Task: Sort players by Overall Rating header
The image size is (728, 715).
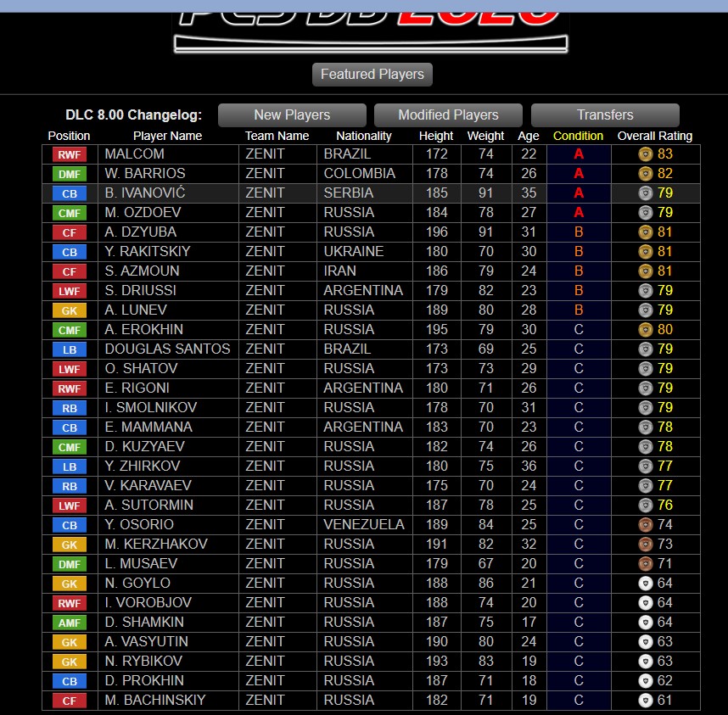Action: tap(654, 136)
